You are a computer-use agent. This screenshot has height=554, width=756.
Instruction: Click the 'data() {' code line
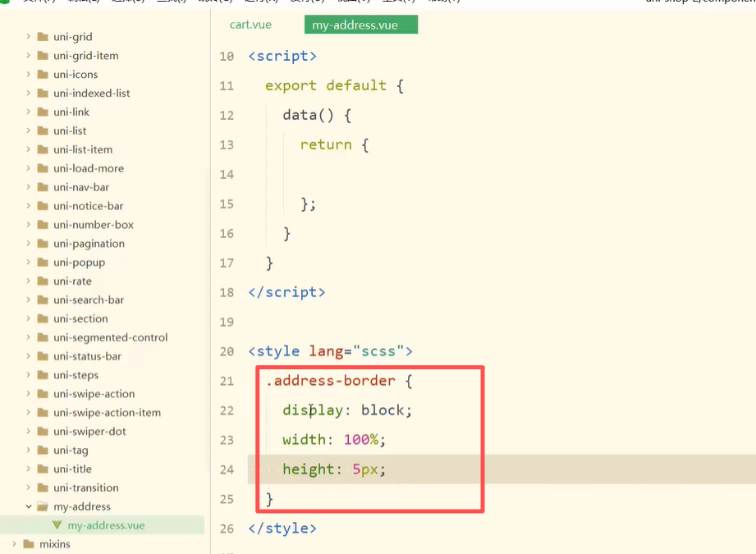[317, 115]
